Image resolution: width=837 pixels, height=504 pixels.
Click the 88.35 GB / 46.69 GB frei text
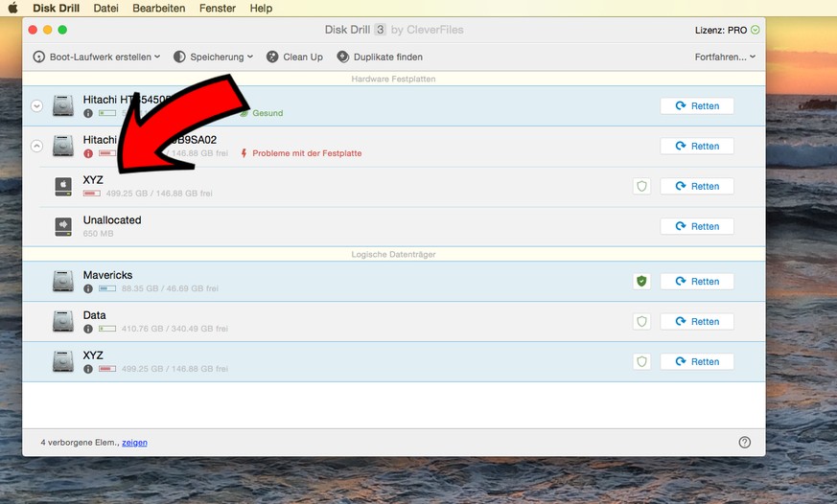coord(170,288)
